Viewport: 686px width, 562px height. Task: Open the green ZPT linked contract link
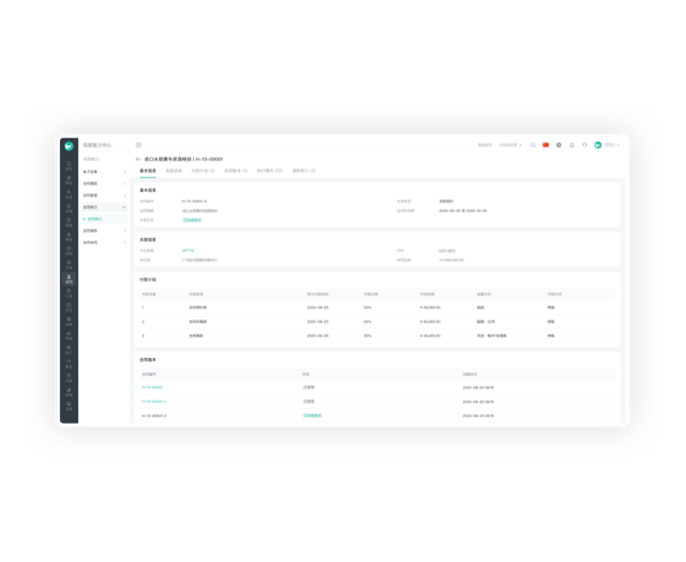188,250
